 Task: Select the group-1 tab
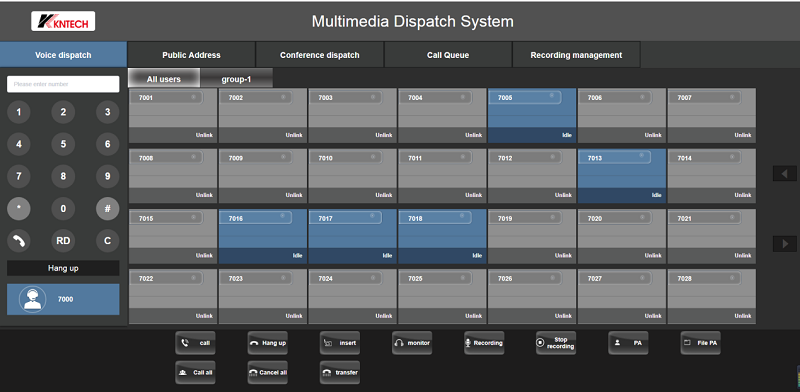pyautogui.click(x=236, y=79)
